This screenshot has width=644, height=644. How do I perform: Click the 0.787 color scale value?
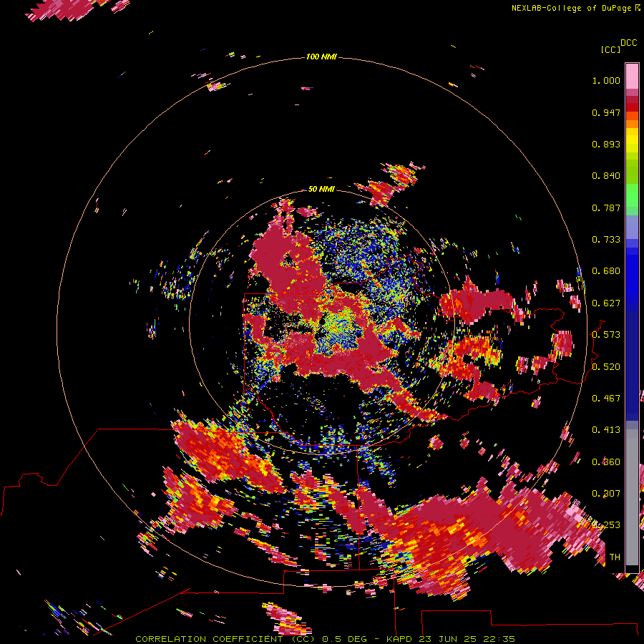tap(606, 208)
